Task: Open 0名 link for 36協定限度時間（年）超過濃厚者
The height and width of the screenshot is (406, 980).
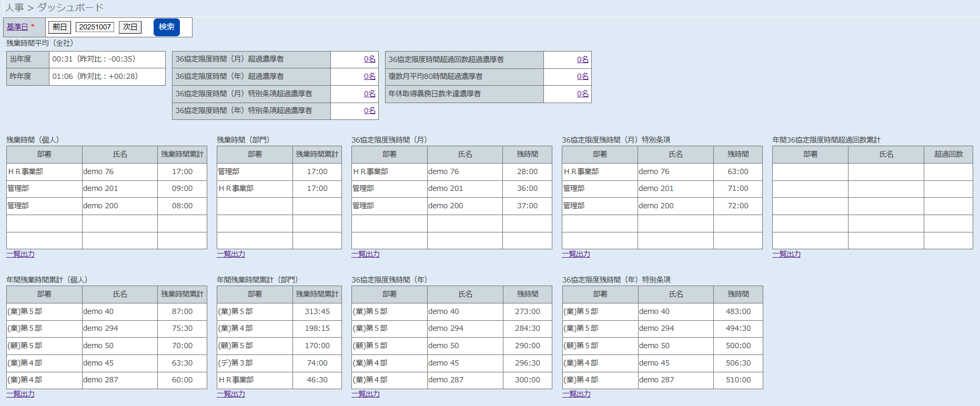Action: click(x=369, y=76)
